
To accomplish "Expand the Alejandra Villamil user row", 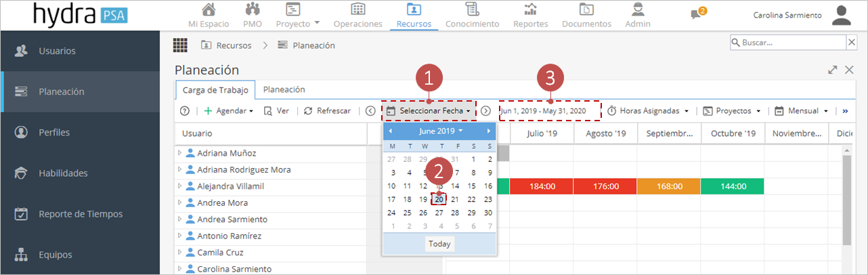I will pyautogui.click(x=180, y=186).
